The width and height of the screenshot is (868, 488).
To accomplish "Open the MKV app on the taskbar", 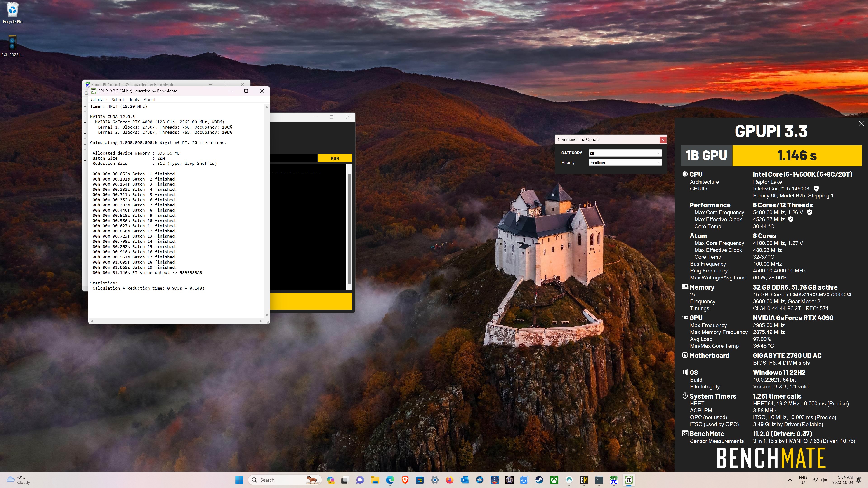I will [x=479, y=480].
